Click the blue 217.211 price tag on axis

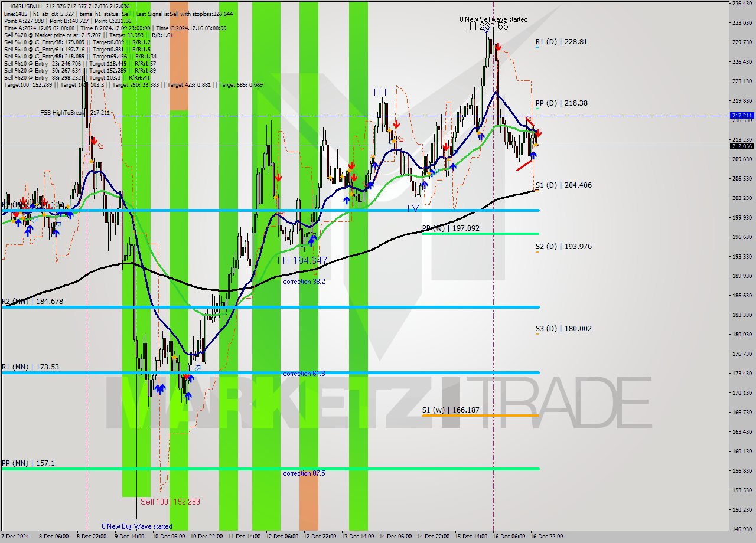click(742, 116)
